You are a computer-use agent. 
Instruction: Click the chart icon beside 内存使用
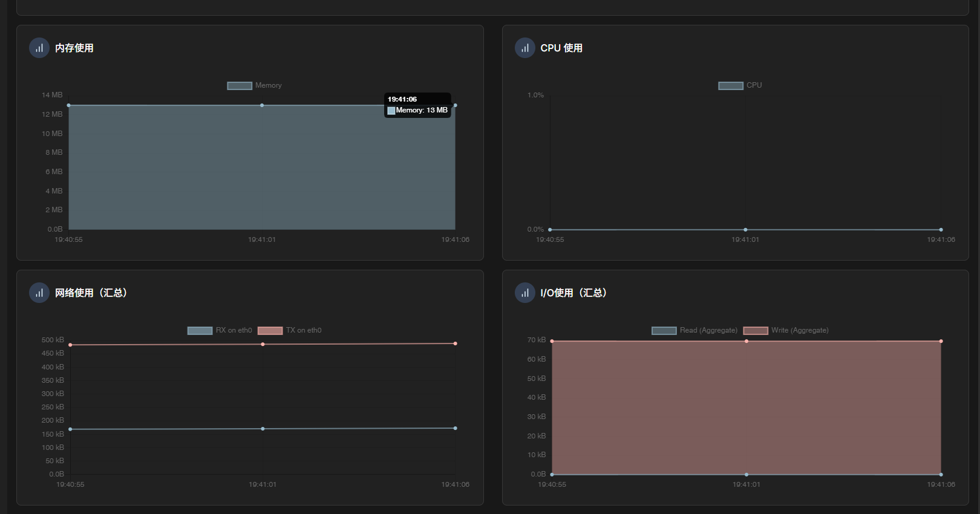[39, 48]
